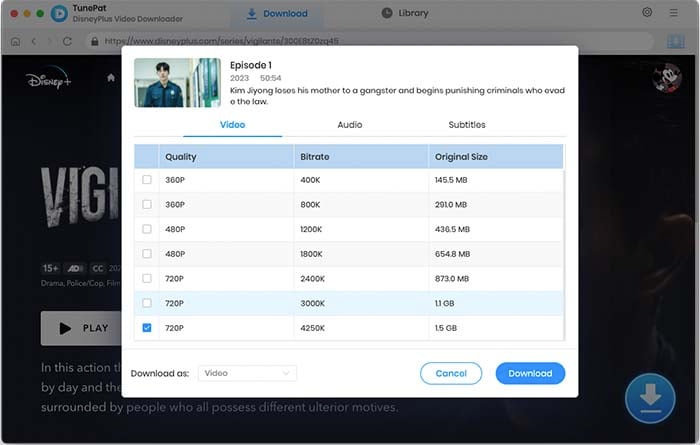The height and width of the screenshot is (445, 700).
Task: Click the PLAY button on Disney+ page
Action: click(x=81, y=328)
